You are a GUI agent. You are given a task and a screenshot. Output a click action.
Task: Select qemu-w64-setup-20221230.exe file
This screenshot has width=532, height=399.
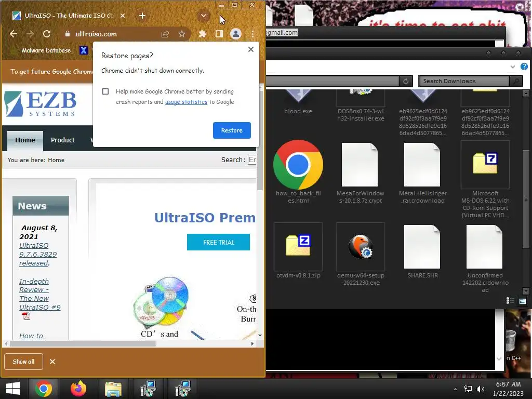[x=361, y=255]
